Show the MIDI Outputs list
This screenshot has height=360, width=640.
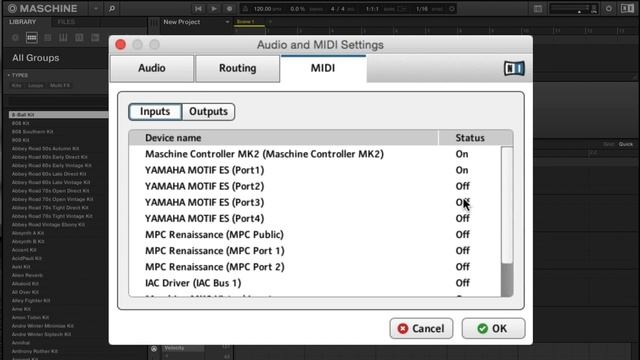tap(208, 111)
